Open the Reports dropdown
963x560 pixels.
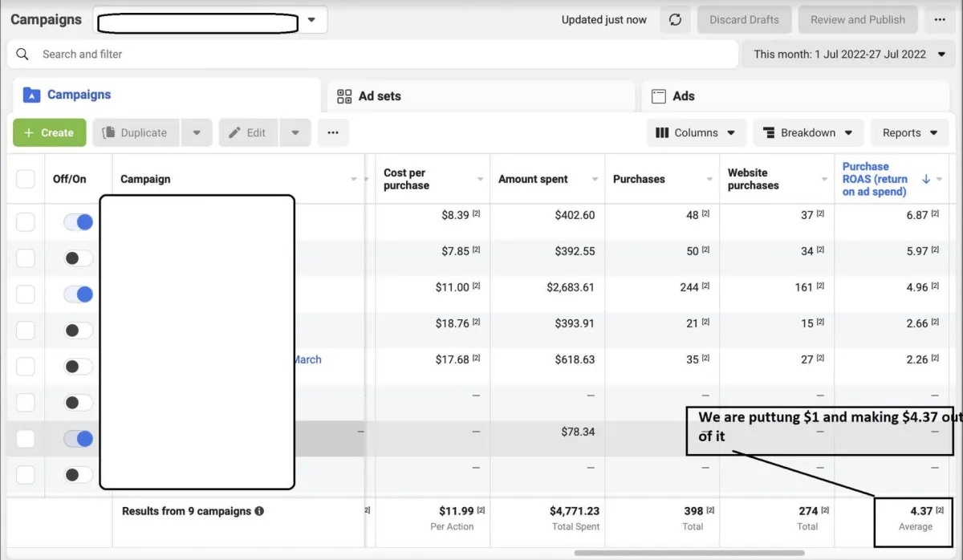point(909,132)
